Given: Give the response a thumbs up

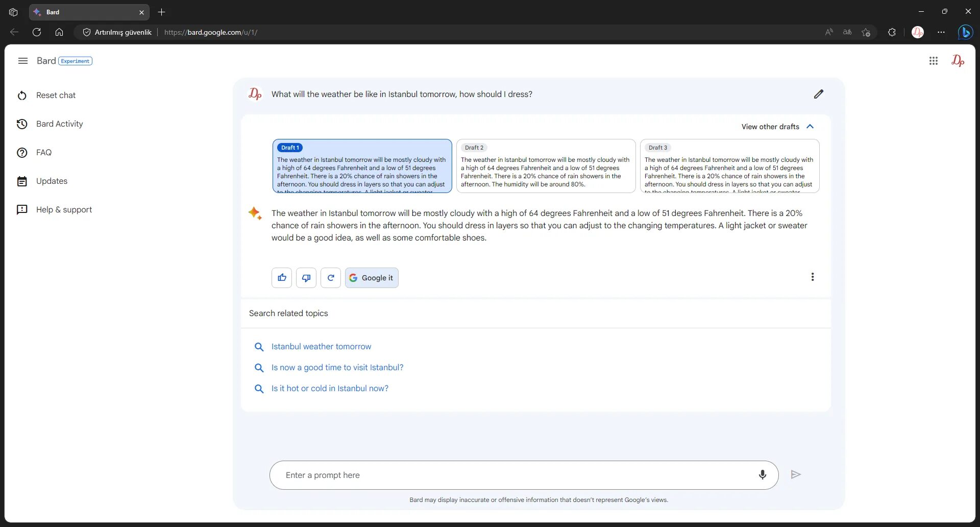Looking at the screenshot, I should [282, 278].
